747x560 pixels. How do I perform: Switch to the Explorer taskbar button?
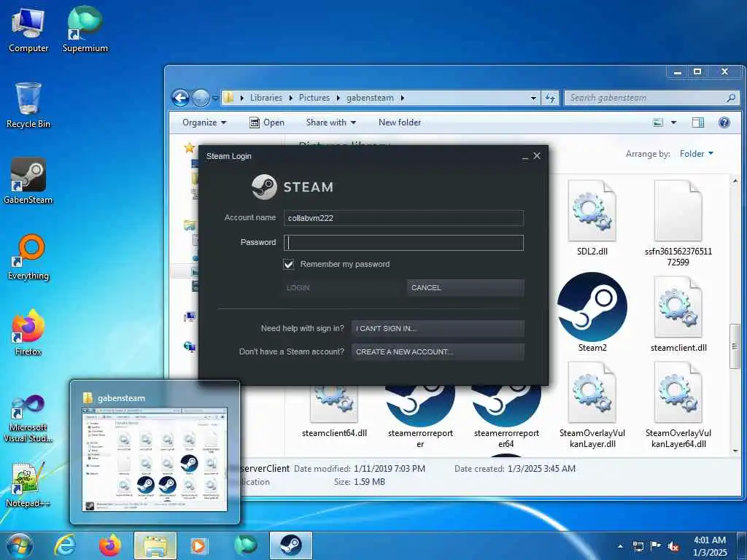[x=155, y=545]
